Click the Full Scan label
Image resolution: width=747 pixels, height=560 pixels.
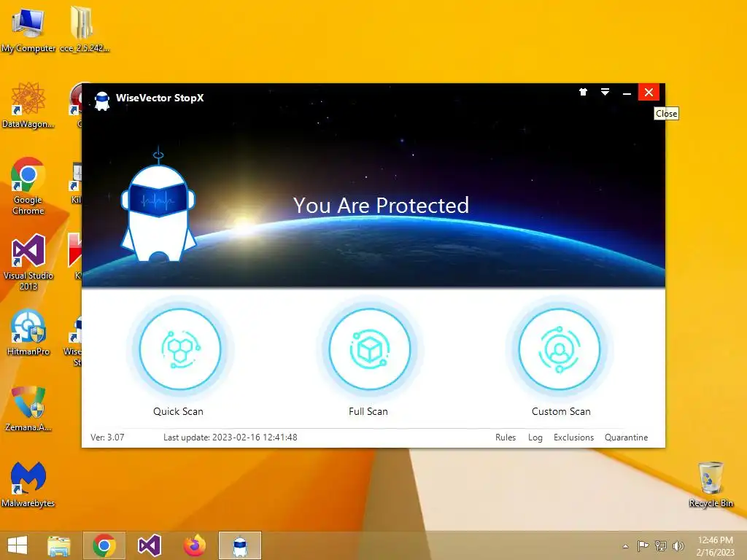(368, 411)
